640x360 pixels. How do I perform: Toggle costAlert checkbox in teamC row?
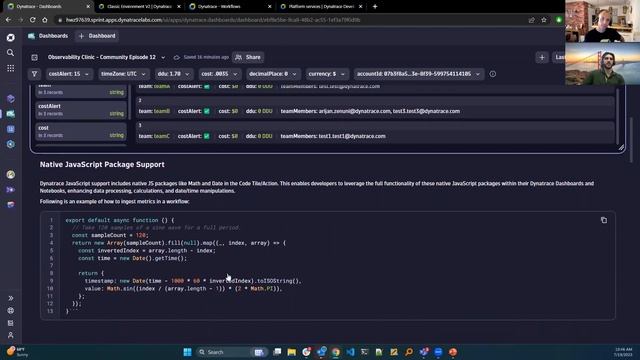[x=207, y=136]
